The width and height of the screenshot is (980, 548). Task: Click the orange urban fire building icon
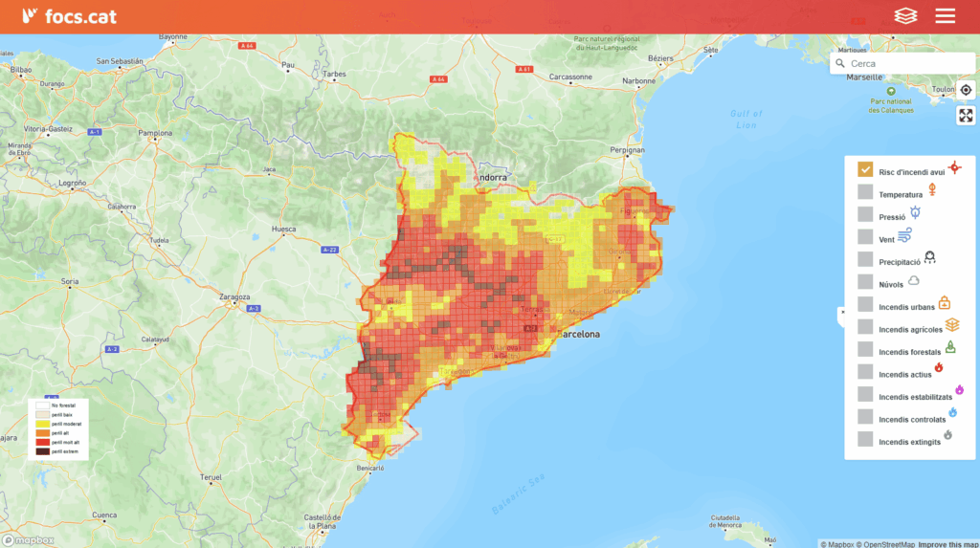945,302
